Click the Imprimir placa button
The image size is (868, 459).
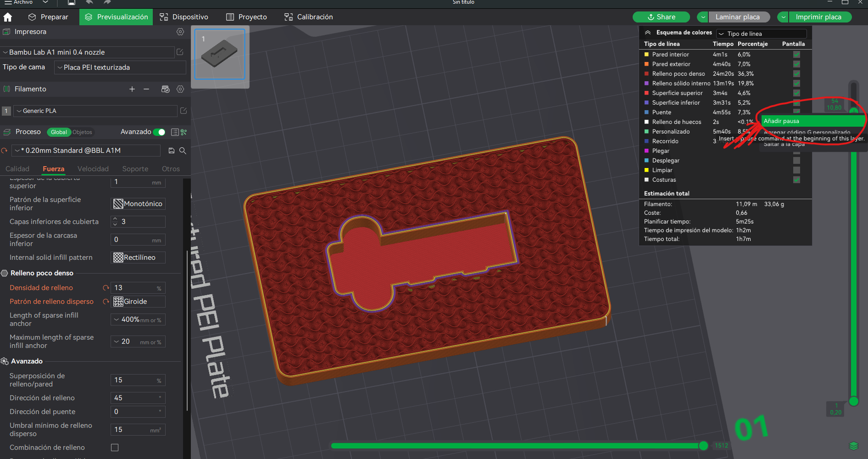tap(818, 17)
